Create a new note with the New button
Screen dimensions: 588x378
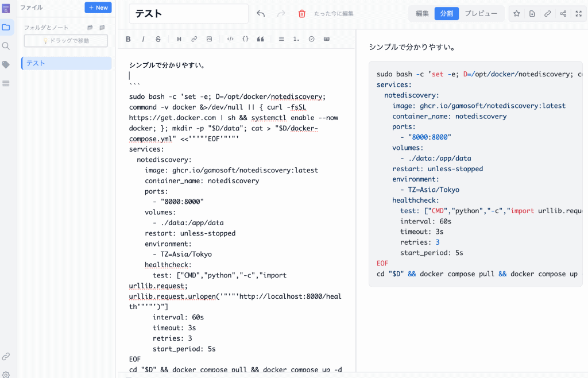[x=98, y=7]
